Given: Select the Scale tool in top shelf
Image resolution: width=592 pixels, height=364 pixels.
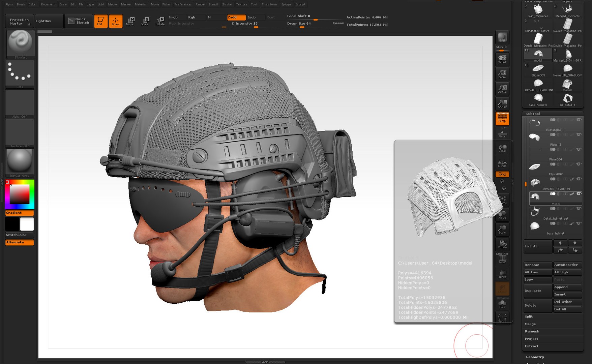Looking at the screenshot, I should (145, 21).
